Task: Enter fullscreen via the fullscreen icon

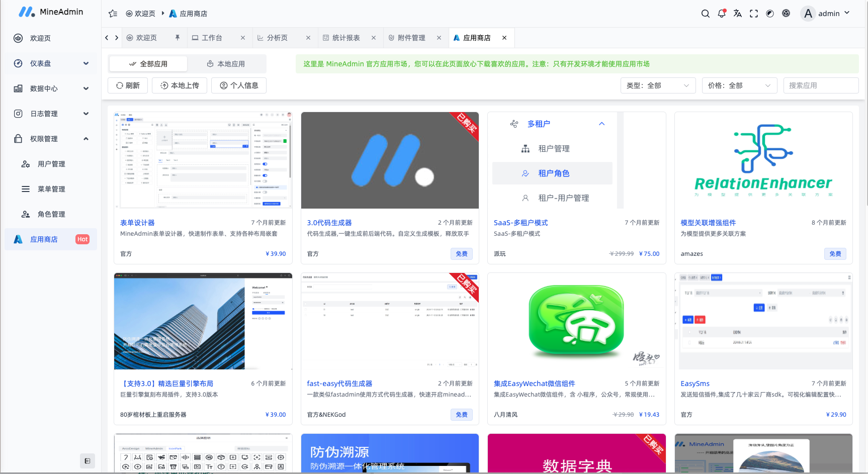Action: click(x=753, y=13)
